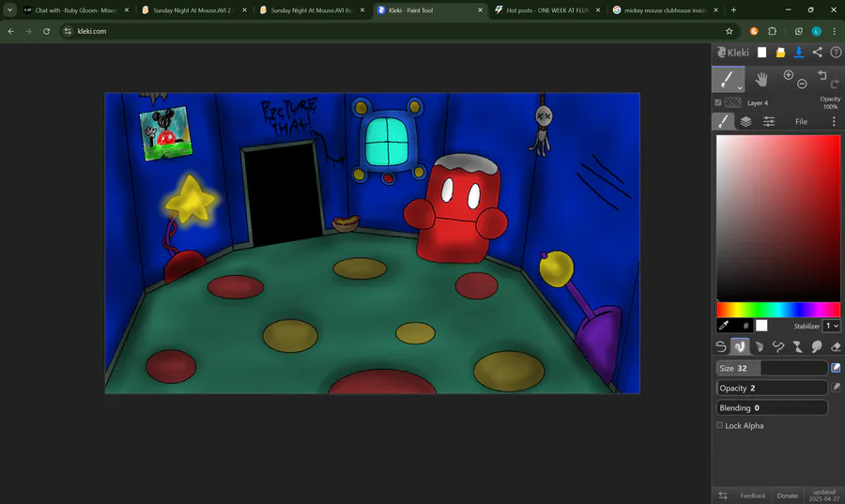
Task: Click the Blending slider
Action: tap(772, 407)
